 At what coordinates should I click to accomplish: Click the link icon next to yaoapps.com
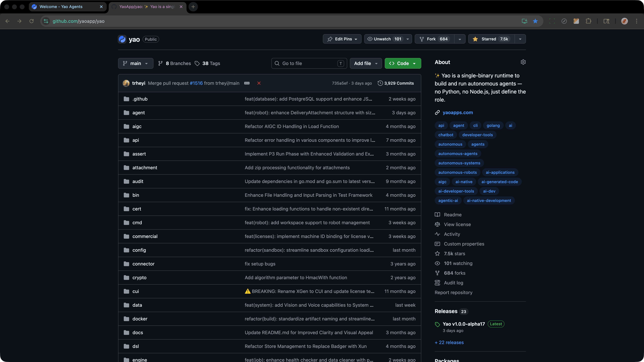(437, 112)
